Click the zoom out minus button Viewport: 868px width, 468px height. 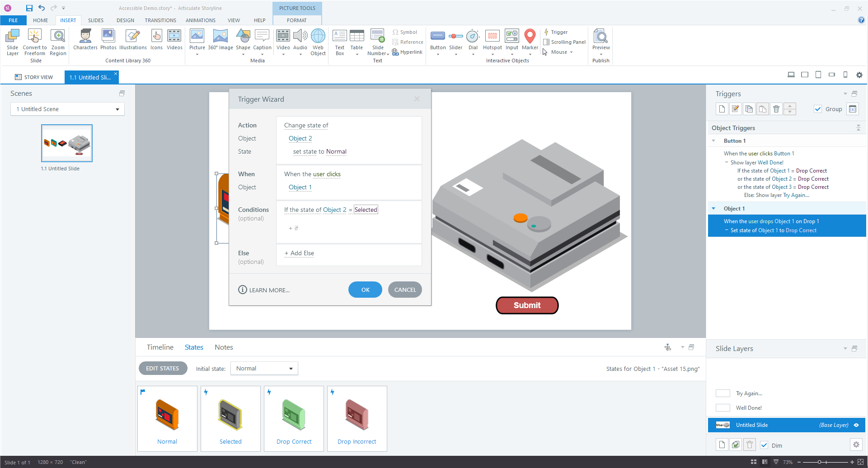point(799,462)
